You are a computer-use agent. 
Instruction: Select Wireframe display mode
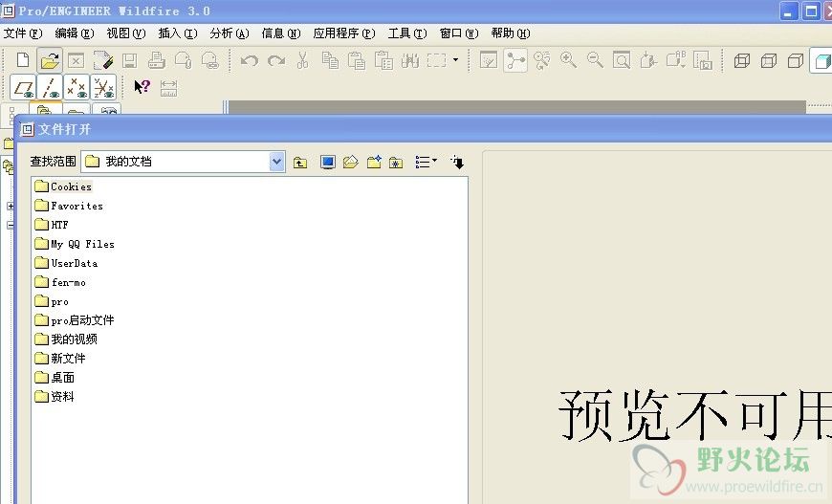tap(742, 60)
